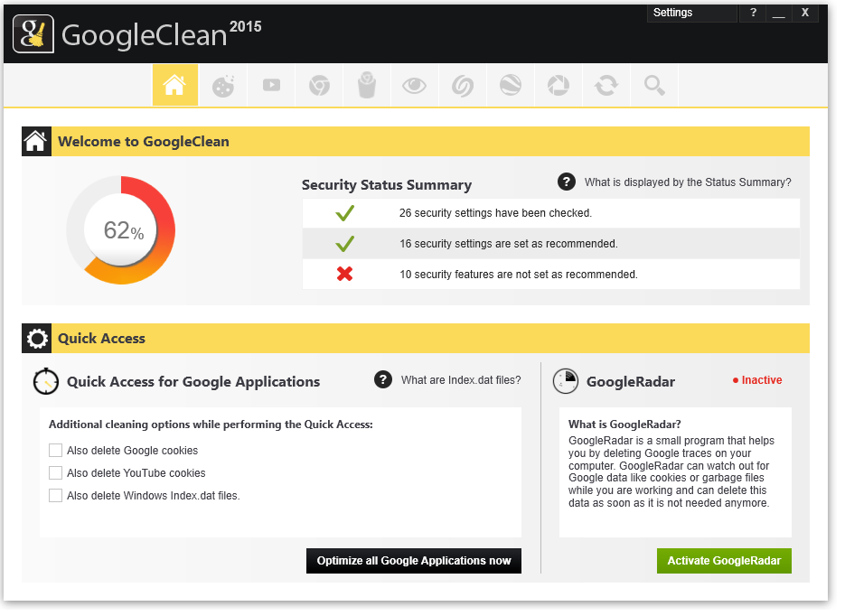Click the GoogleClean logo icon
Image resolution: width=845 pixels, height=616 pixels.
click(x=33, y=34)
